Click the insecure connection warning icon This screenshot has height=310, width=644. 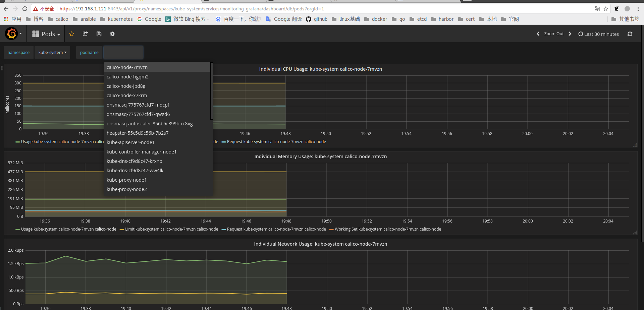36,9
